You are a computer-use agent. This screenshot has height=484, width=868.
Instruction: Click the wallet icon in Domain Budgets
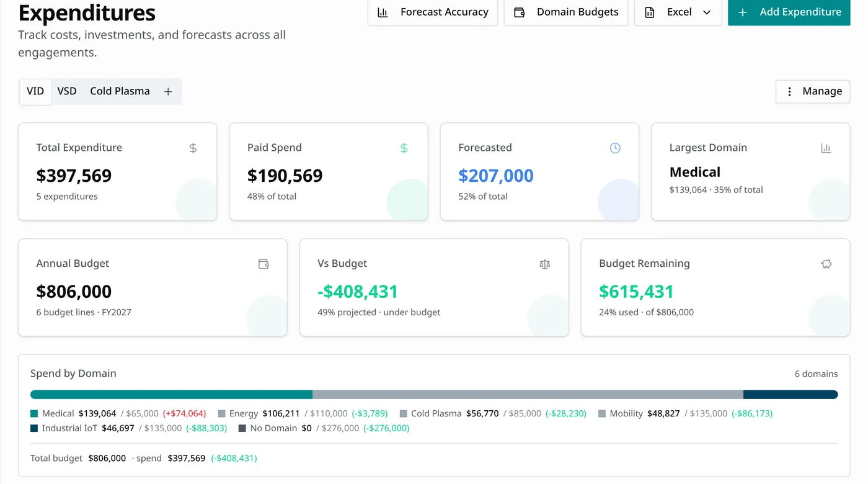point(520,12)
